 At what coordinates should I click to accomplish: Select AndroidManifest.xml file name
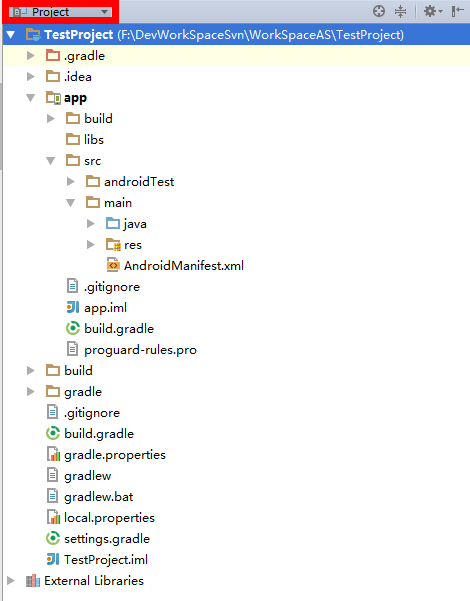tap(184, 266)
